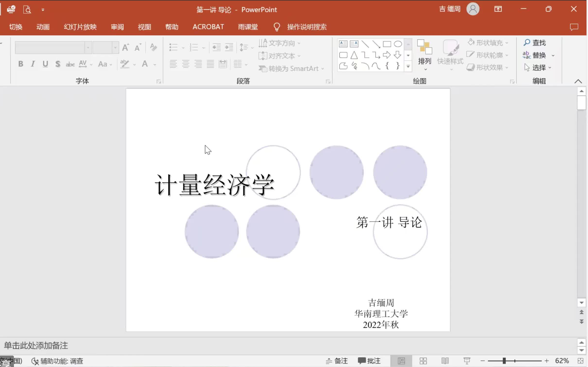
Task: Expand the bullets list dropdown
Action: pyautogui.click(x=183, y=48)
